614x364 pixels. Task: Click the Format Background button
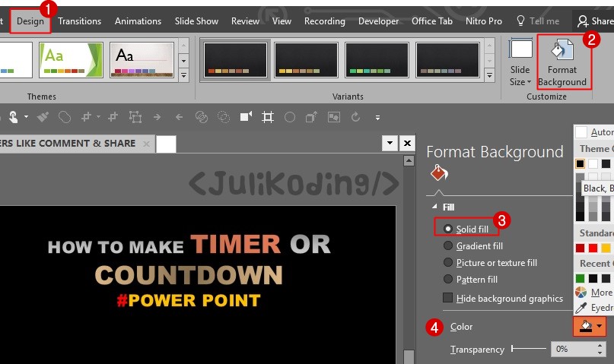[x=562, y=62]
